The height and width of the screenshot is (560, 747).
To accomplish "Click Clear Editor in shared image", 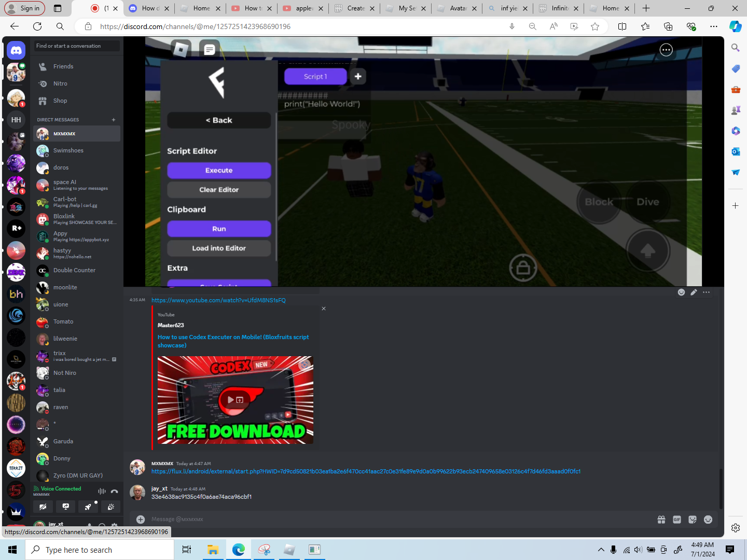I will coord(219,190).
